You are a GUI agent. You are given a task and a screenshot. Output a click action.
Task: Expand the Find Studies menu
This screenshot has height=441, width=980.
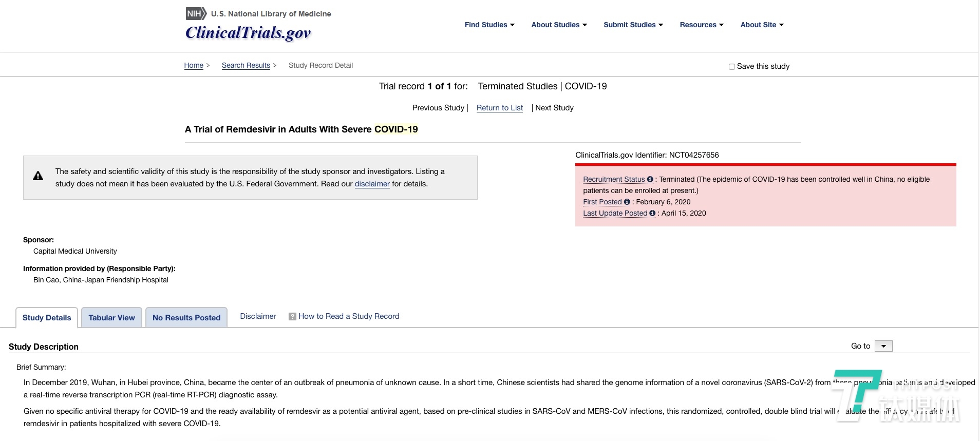click(489, 25)
